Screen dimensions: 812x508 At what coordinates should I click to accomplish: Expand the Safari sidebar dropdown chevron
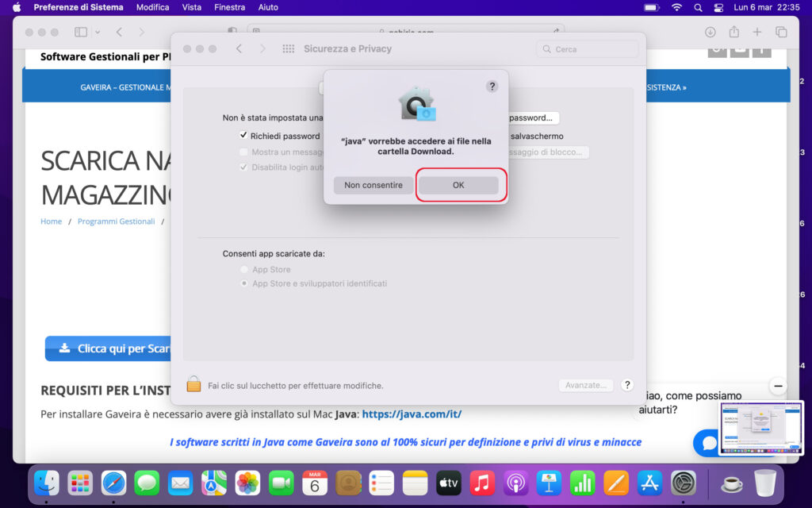98,32
